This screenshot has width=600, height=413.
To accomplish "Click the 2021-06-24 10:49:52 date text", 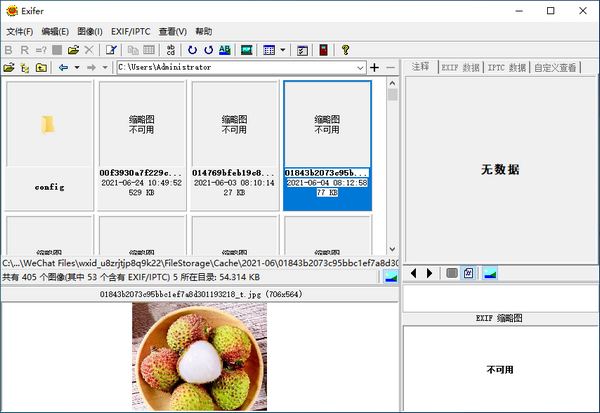I will click(142, 183).
